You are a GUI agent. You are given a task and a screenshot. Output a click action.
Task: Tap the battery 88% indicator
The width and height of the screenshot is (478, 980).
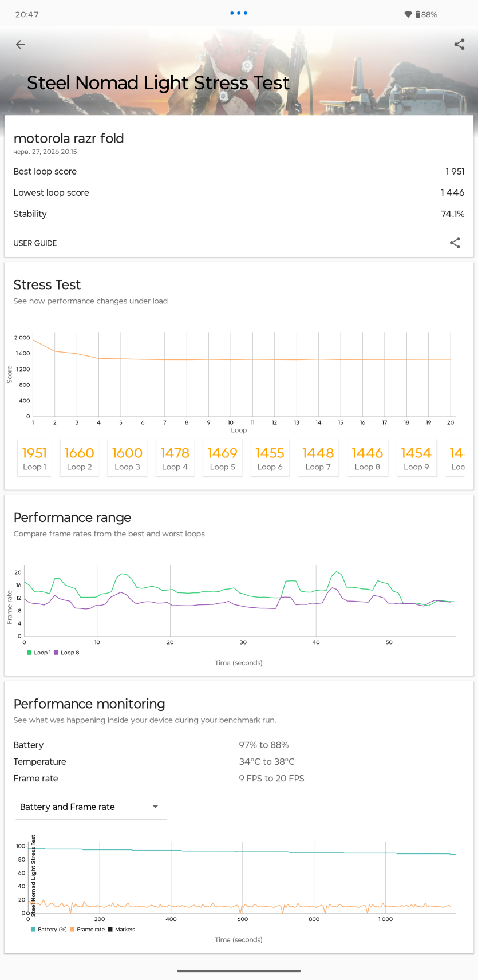coord(426,14)
